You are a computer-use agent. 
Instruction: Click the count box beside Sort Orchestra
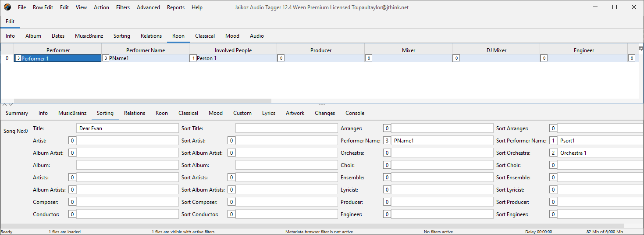tap(553, 153)
